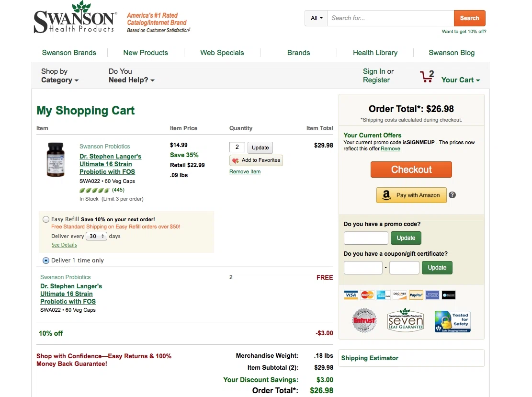Click the orange Checkout button
532x397 pixels.
pos(411,170)
